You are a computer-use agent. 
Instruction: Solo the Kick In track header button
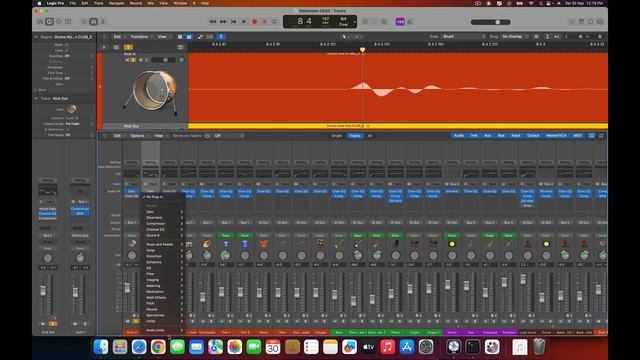[133, 60]
